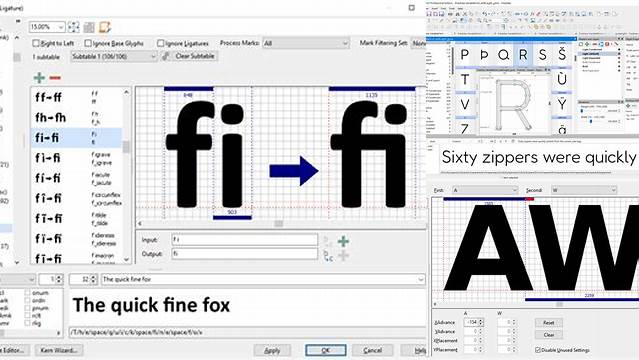Click the stepper arrows on the 32 size box
639x360 pixels.
pos(93,279)
